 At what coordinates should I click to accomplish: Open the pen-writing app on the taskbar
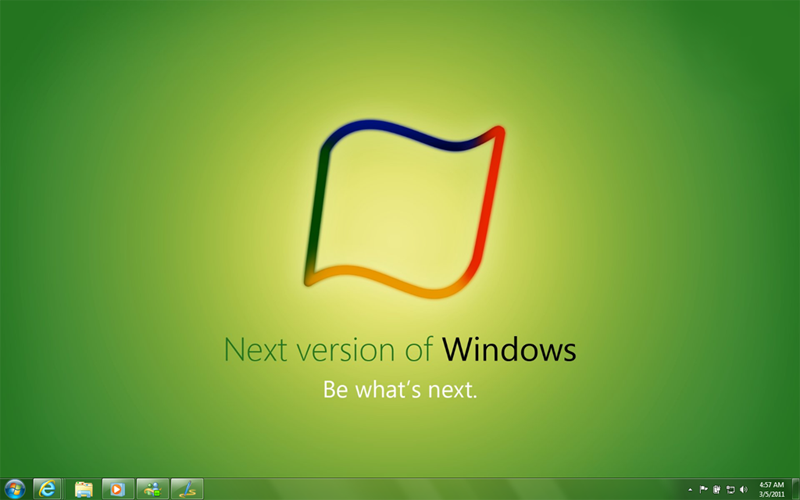[187, 489]
